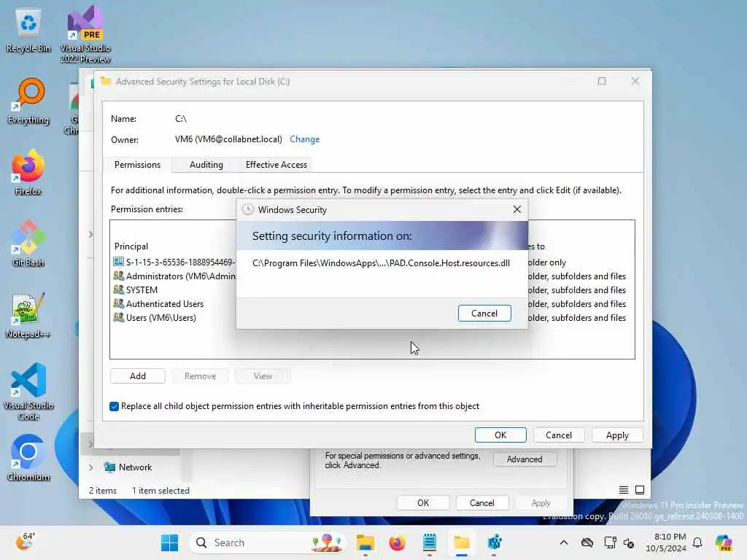Switch to the Permissions tab
The height and width of the screenshot is (560, 747).
(137, 165)
